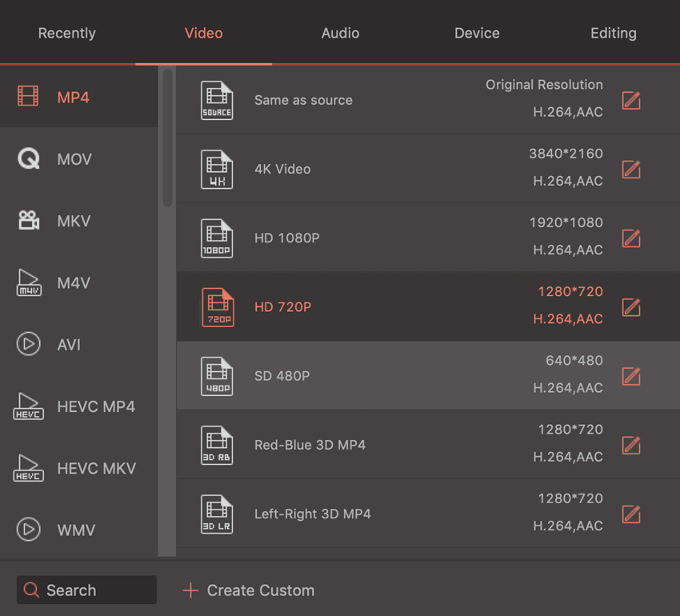This screenshot has width=680, height=616.
Task: Click pencil icon on SD 480P row
Action: click(631, 376)
